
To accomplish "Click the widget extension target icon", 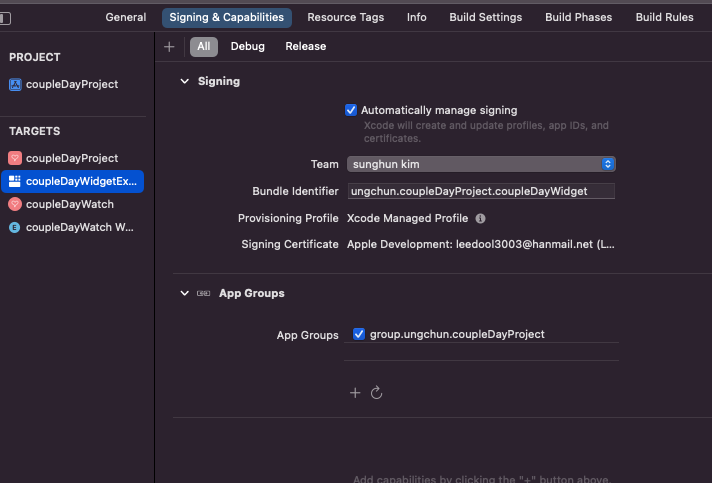I will pos(15,181).
